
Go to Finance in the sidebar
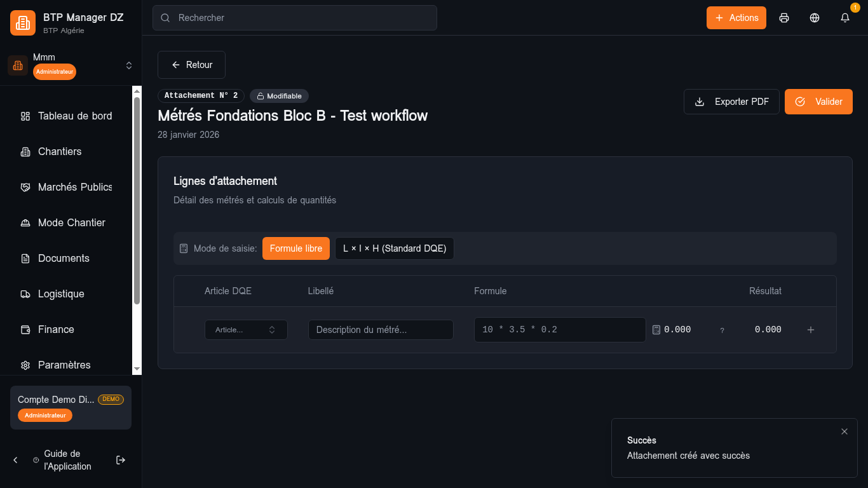click(x=56, y=329)
